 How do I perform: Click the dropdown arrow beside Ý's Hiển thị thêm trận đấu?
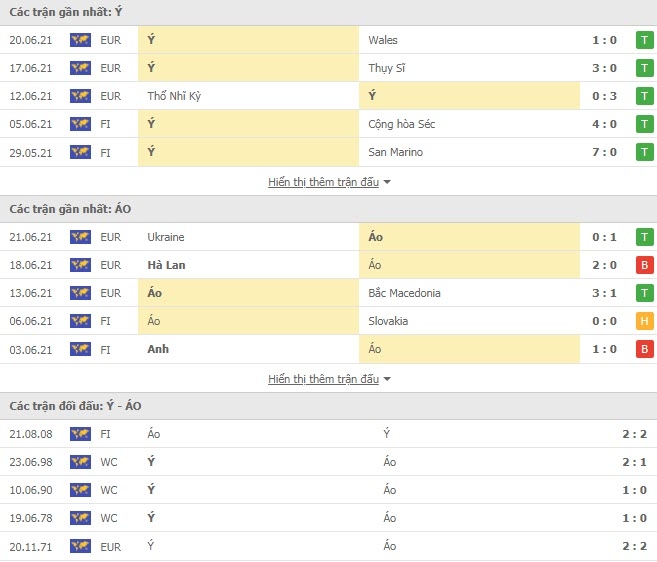coord(387,182)
